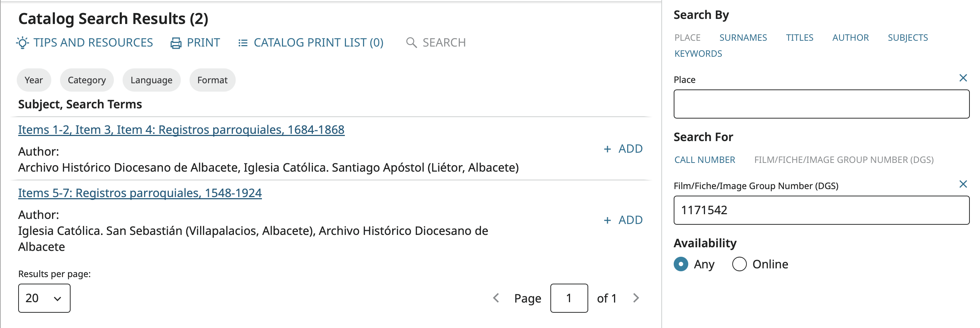Image resolution: width=980 pixels, height=328 pixels.
Task: Clear the Film/Fiche number field X
Action: click(963, 184)
